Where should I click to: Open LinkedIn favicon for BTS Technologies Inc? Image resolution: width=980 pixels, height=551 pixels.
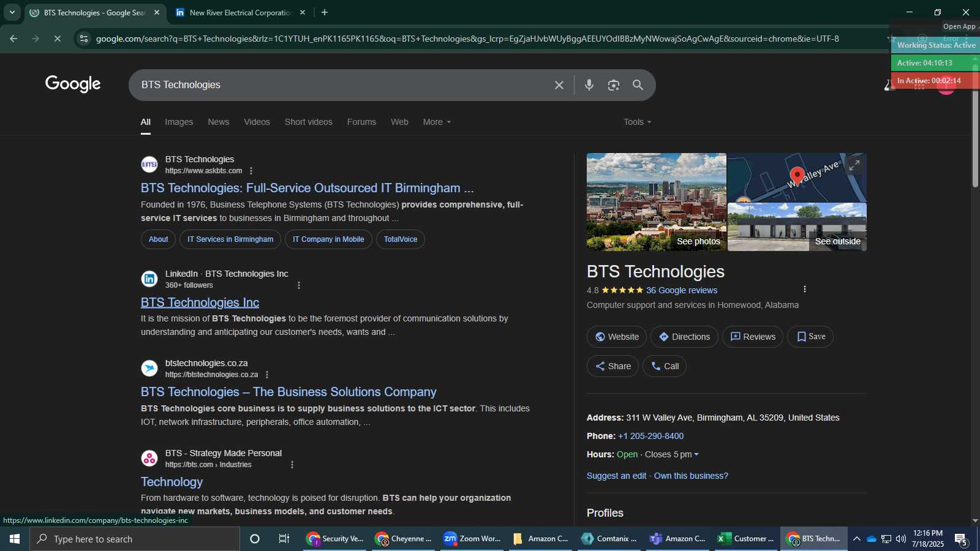click(149, 279)
